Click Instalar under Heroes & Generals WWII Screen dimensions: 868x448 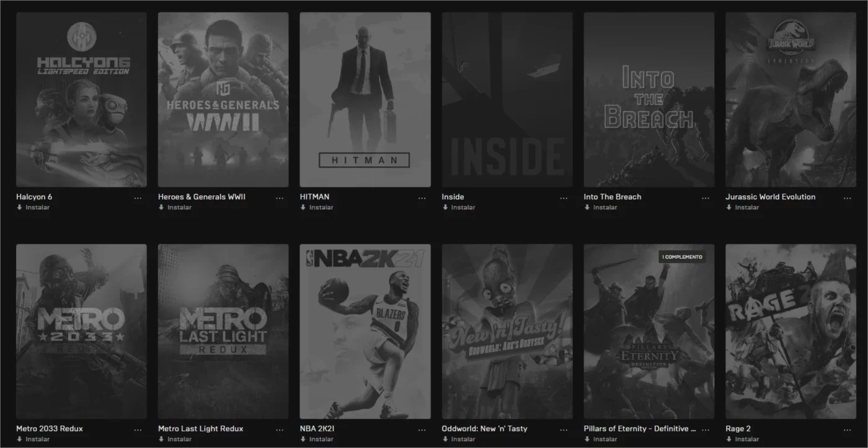(175, 207)
